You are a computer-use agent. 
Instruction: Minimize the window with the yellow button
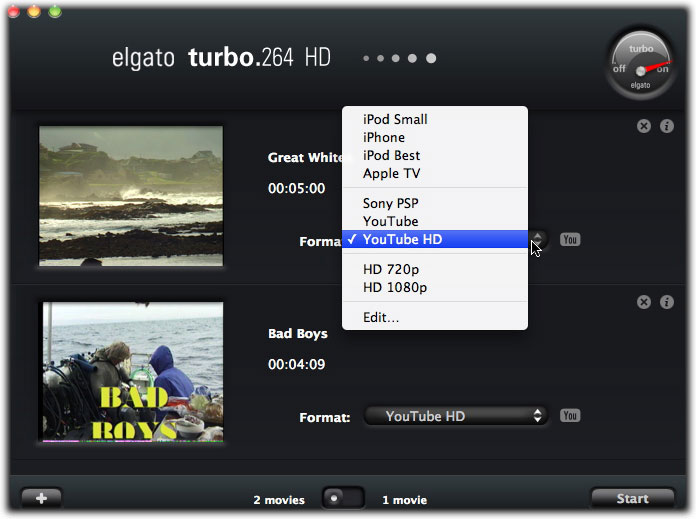point(34,11)
